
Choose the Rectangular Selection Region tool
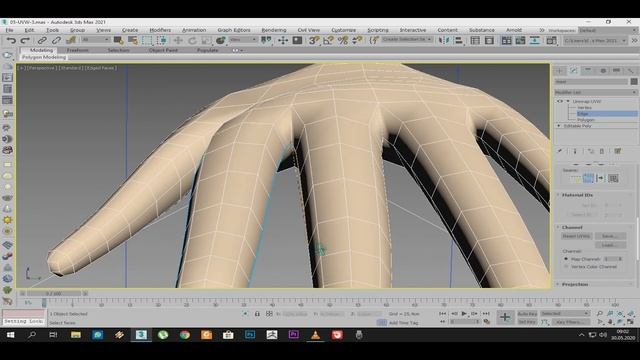point(147,40)
